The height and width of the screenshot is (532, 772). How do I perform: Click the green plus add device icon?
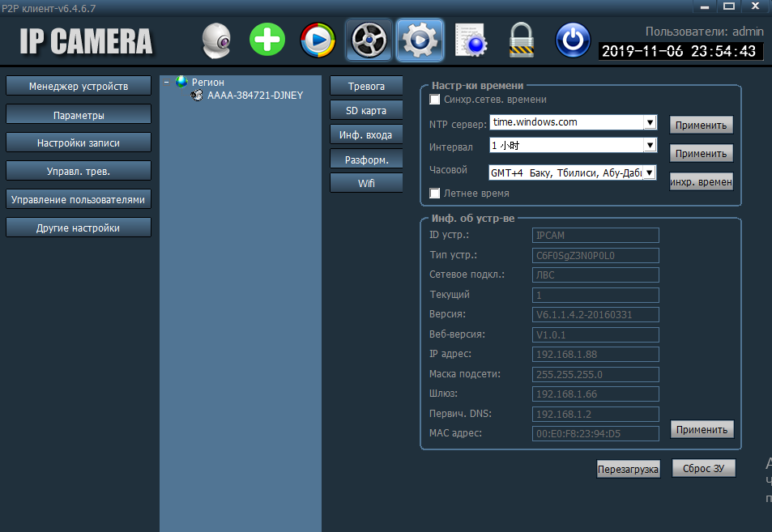[x=267, y=40]
